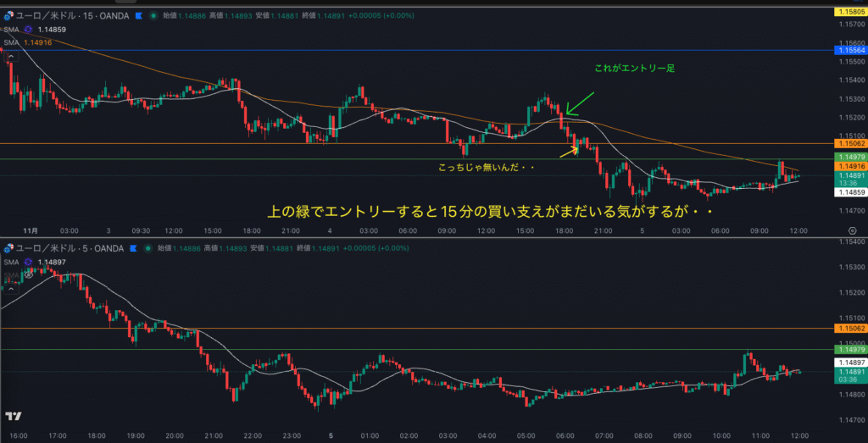The height and width of the screenshot is (443, 868).
Task: Open symbol search from top chart title
Action: [x=59, y=15]
